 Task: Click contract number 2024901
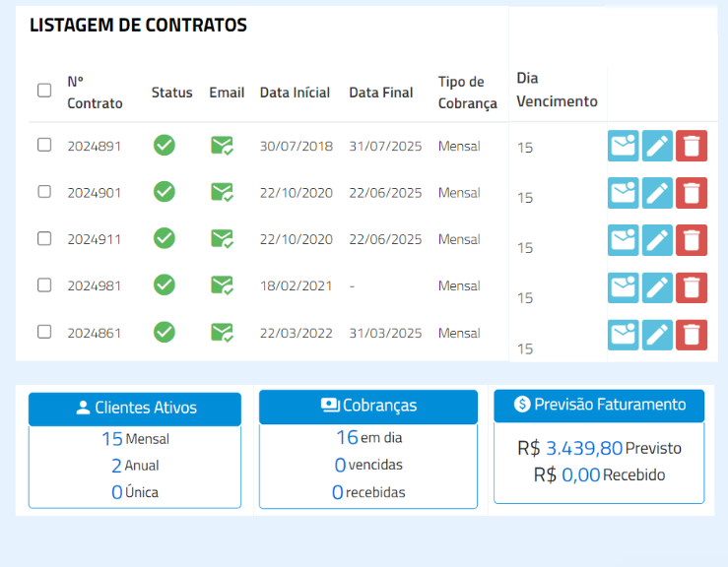pyautogui.click(x=95, y=193)
